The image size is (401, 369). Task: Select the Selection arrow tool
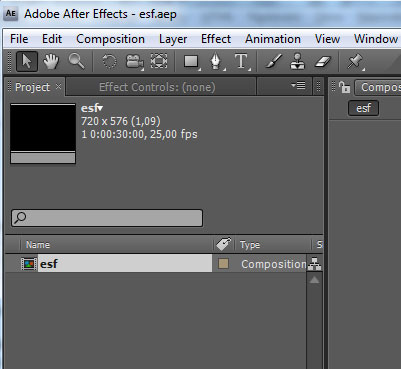[x=27, y=61]
